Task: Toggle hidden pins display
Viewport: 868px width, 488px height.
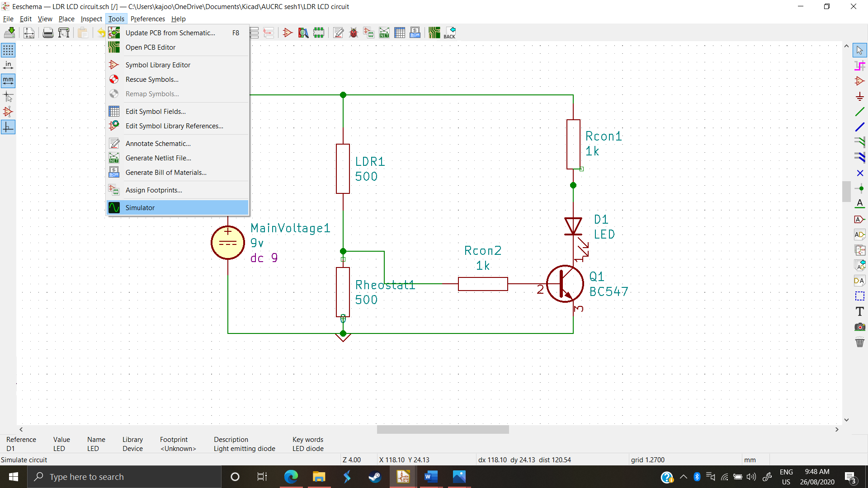Action: pos(8,112)
